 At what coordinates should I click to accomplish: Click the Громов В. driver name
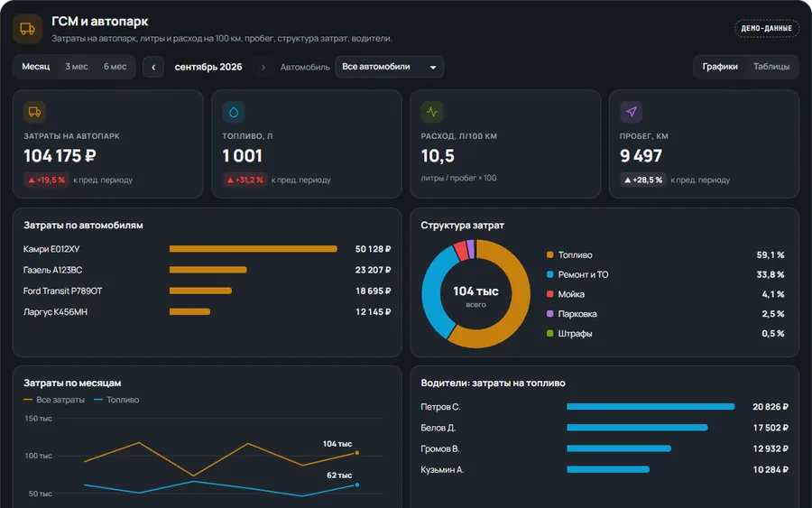coord(440,449)
